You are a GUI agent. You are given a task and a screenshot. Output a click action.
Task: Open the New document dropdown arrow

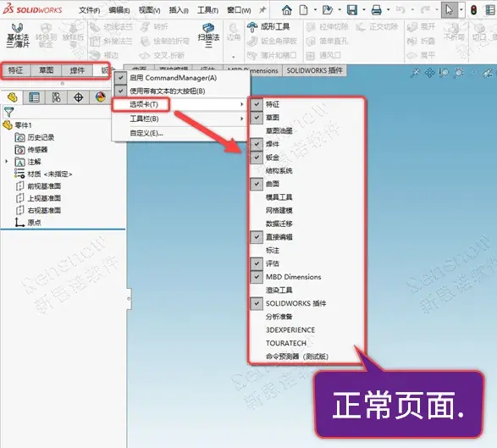coord(315,10)
